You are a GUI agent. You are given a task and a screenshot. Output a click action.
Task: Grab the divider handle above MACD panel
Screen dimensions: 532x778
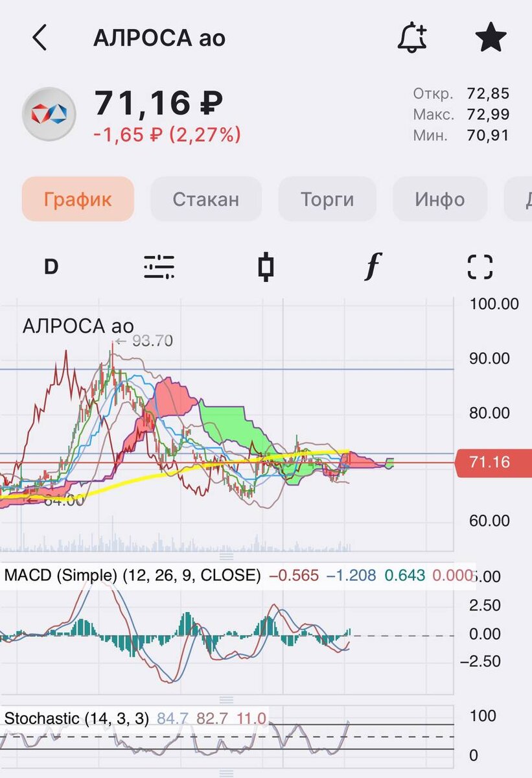(x=227, y=556)
